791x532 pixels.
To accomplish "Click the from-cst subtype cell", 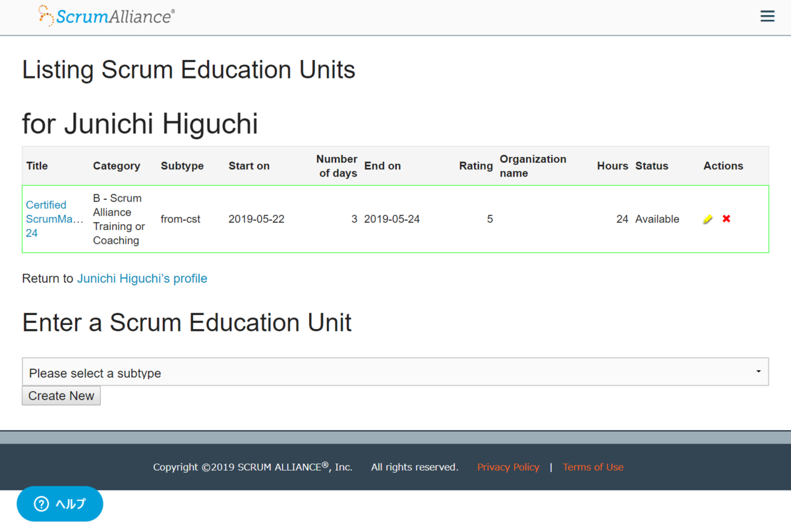I will point(181,219).
